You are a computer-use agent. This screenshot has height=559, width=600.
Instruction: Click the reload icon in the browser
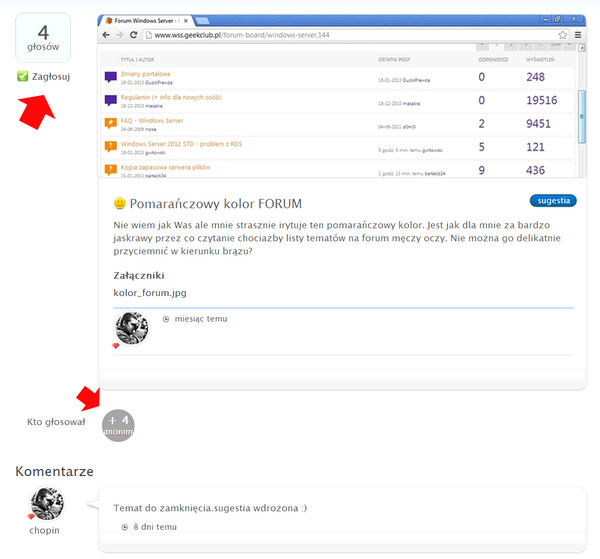(x=134, y=35)
